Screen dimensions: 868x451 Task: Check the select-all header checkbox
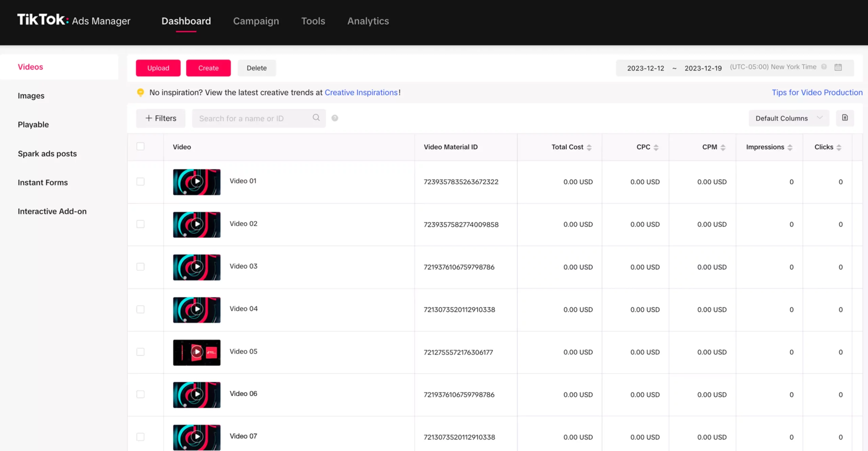140,146
